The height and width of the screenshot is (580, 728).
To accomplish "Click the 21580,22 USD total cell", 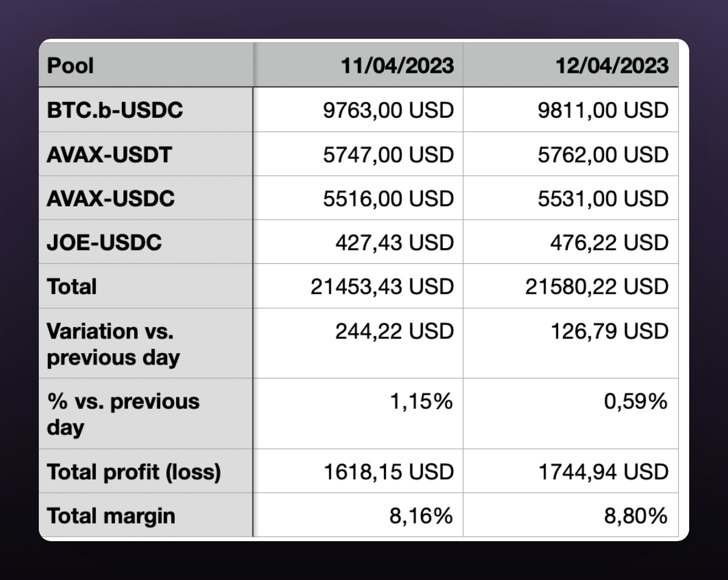I will (597, 286).
